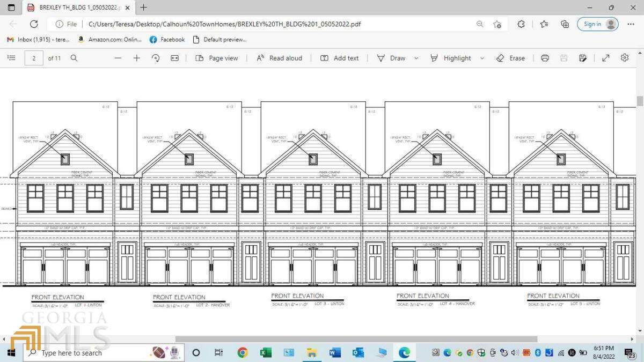Open Cortana from the taskbar
The width and height of the screenshot is (644, 362).
point(196,352)
